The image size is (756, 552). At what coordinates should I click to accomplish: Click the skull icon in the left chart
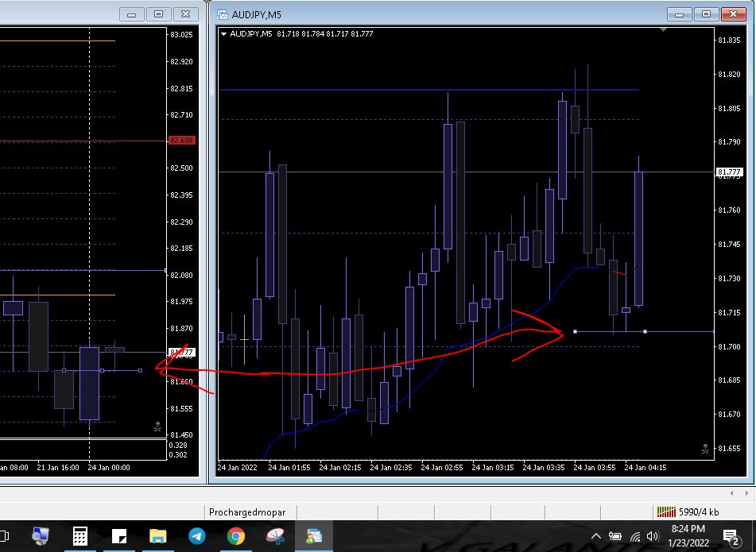(157, 427)
